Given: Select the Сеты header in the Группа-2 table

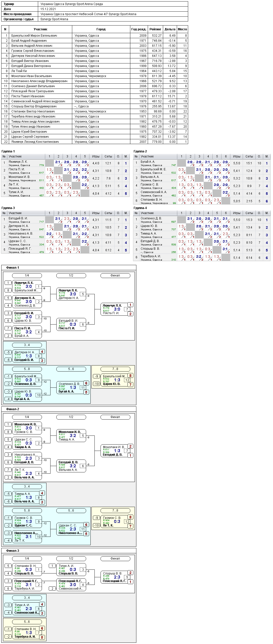Looking at the screenshot, I should tap(249, 156).
